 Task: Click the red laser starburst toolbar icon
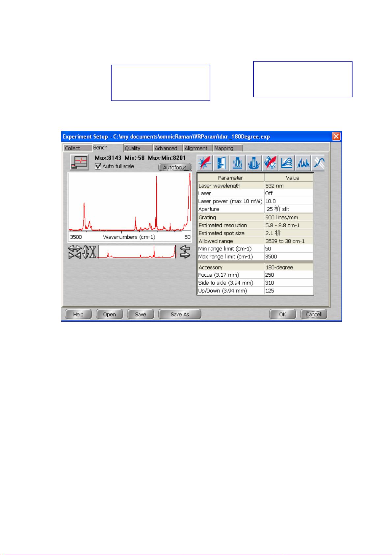[205, 163]
